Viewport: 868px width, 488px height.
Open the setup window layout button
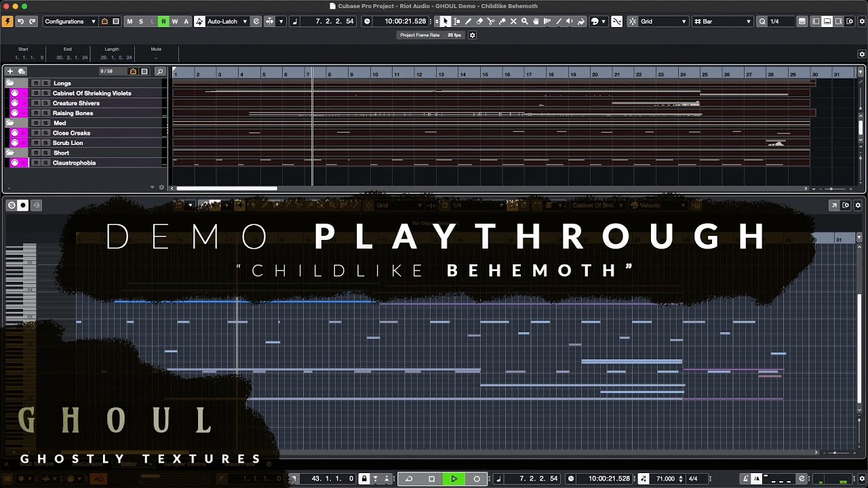(x=850, y=22)
